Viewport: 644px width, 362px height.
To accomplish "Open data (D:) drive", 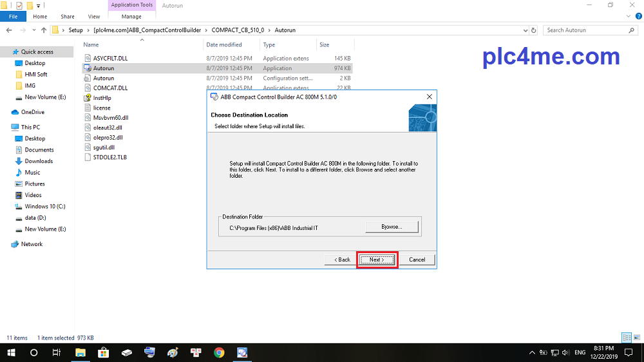I will 35,218.
